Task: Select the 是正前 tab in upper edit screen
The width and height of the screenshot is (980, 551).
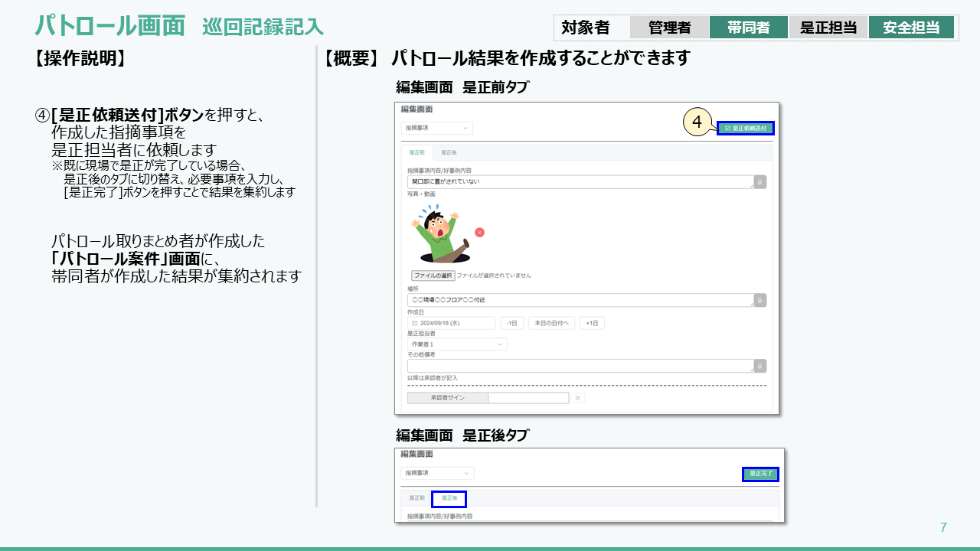Action: tap(416, 153)
